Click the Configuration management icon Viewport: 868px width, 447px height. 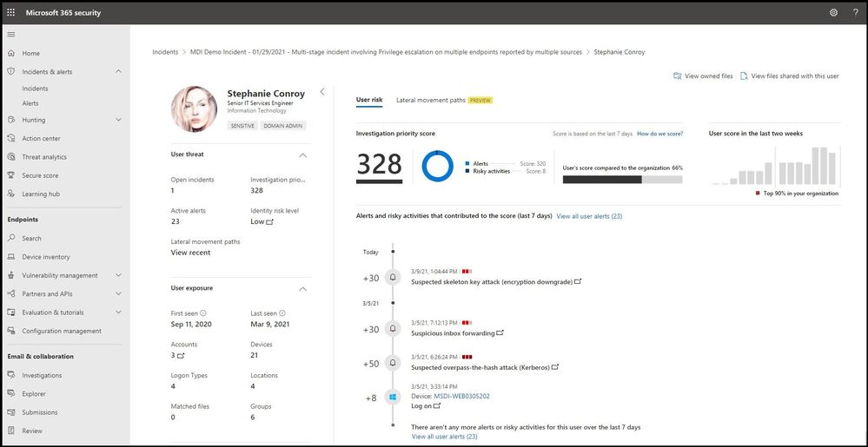11,331
